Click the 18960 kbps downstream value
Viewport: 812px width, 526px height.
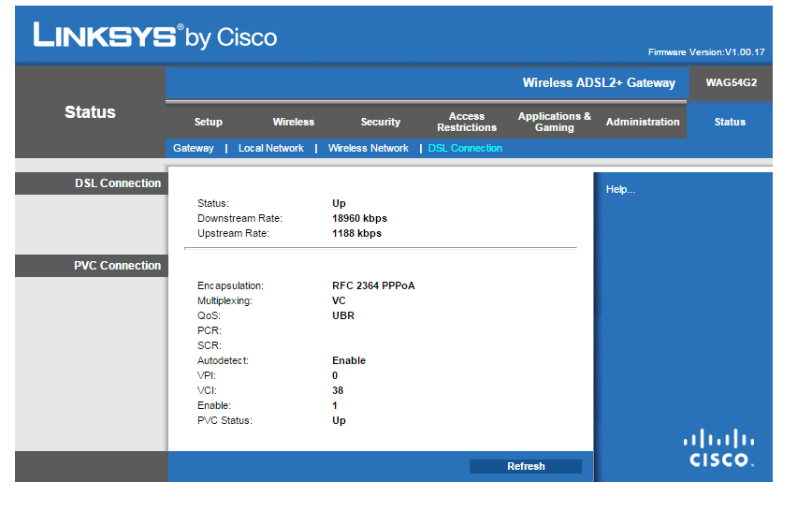[x=359, y=219]
